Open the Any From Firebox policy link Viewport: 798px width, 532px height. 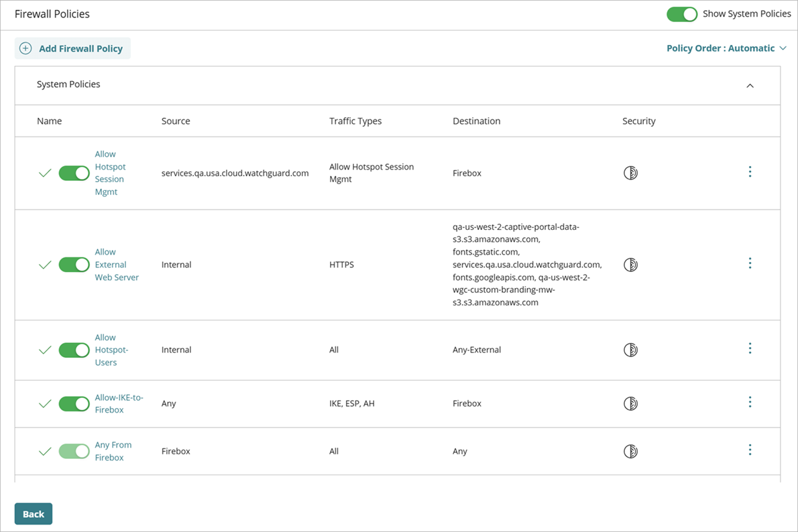[x=113, y=451]
